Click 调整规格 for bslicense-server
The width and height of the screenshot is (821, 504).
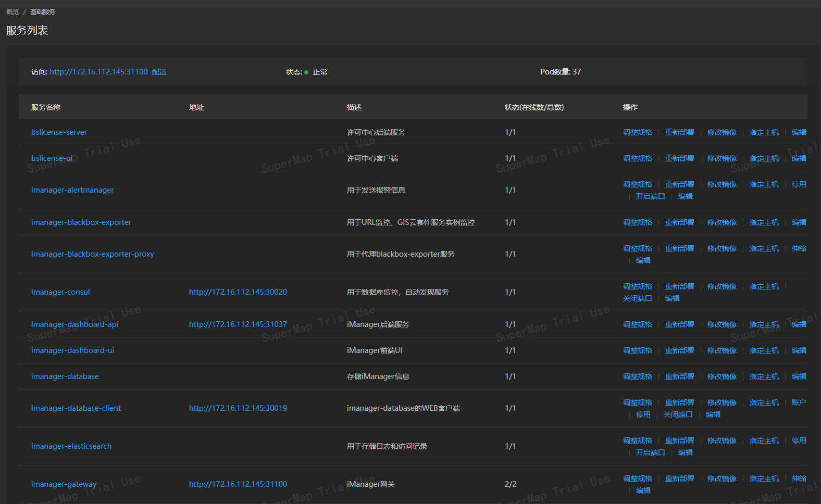(638, 132)
